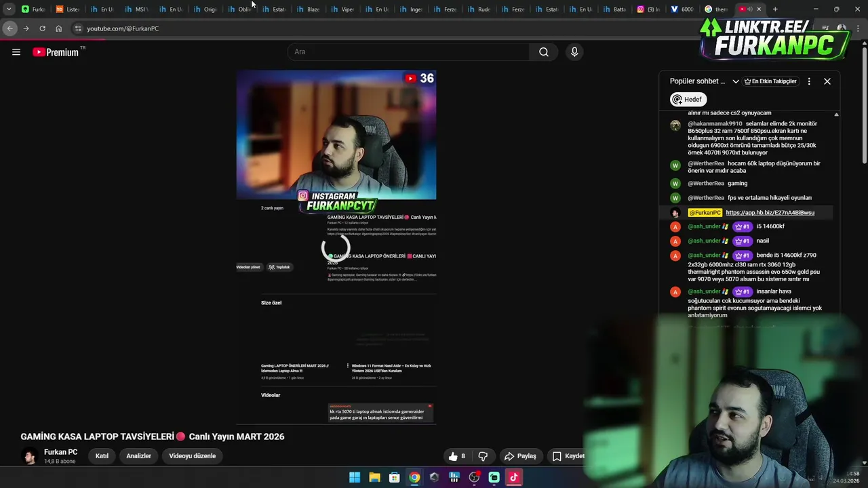The image size is (868, 488).
Task: Switch to the Viper browser tab
Action: 342,9
